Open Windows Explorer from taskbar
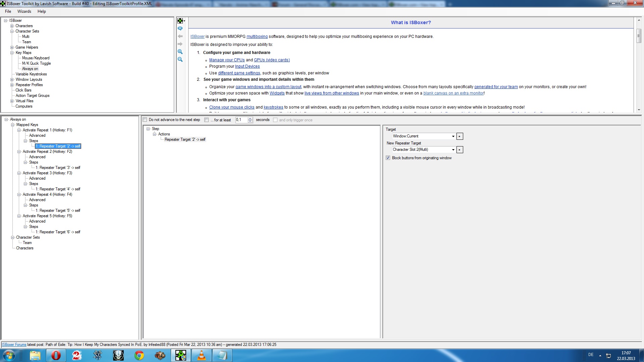The width and height of the screenshot is (644, 362). point(35,355)
